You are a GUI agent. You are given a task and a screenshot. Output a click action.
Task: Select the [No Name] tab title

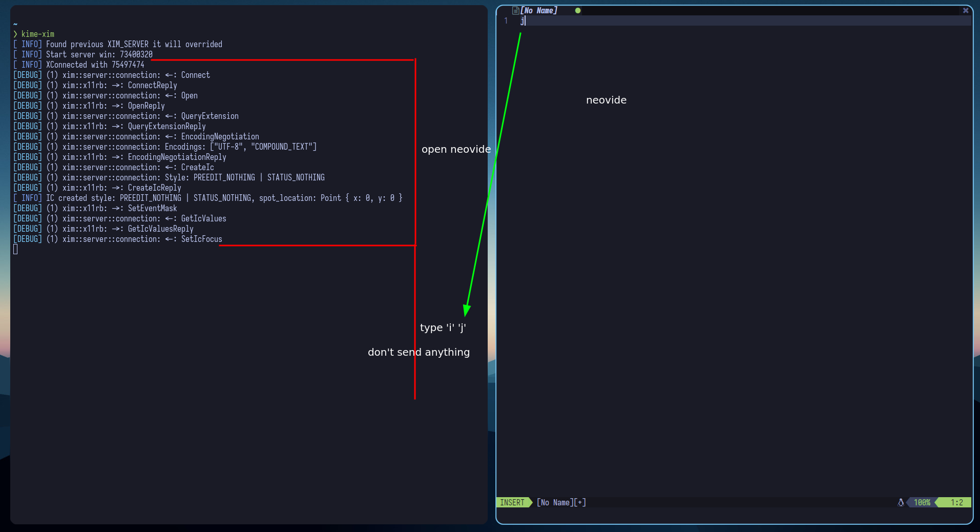(539, 10)
